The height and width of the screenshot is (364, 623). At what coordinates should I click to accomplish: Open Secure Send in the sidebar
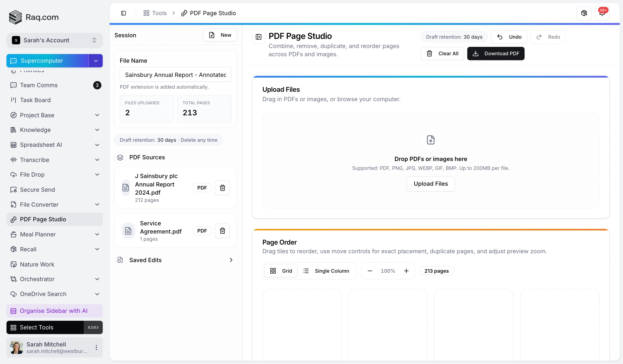54,190
